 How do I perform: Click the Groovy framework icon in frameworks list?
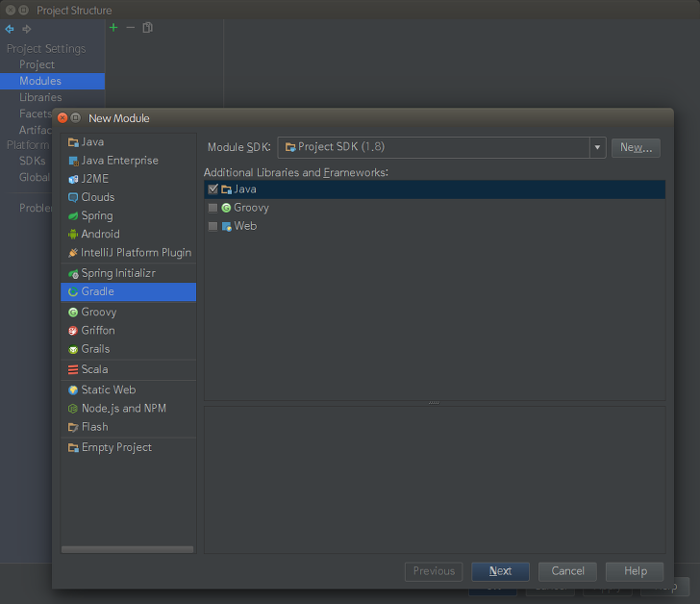[x=226, y=208]
